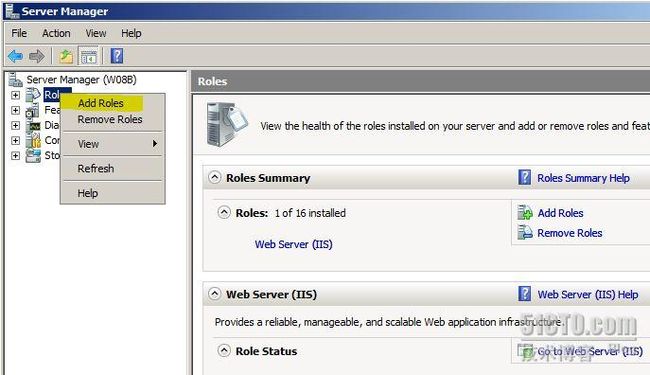Collapse the Web Server (IIS) section
Image resolution: width=650 pixels, height=375 pixels.
(214, 294)
